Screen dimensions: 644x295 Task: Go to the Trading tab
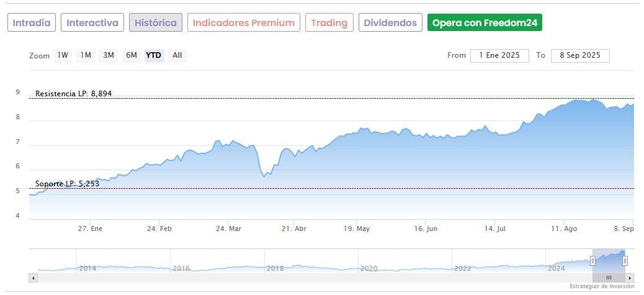329,23
